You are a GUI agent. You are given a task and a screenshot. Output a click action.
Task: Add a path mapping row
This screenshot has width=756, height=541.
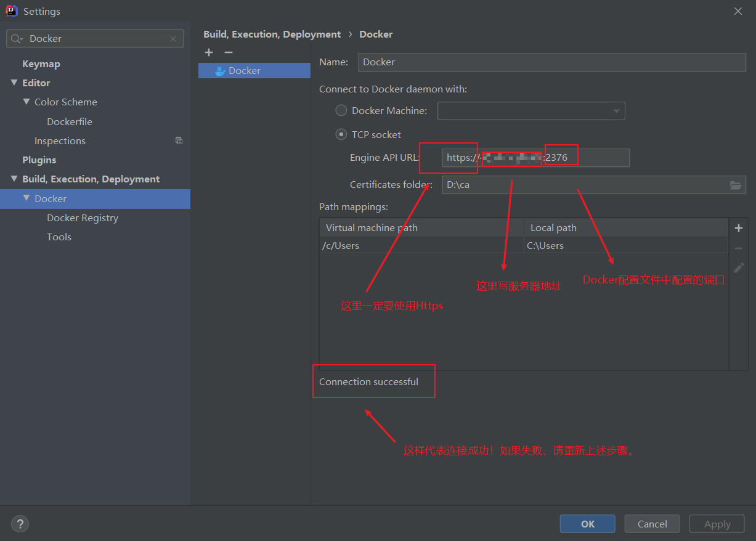pyautogui.click(x=739, y=228)
